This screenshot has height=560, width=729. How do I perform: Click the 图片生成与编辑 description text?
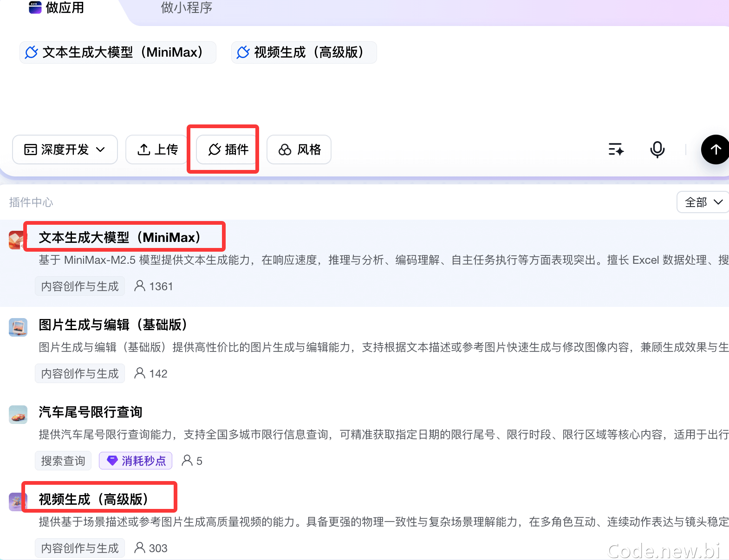coord(384,347)
